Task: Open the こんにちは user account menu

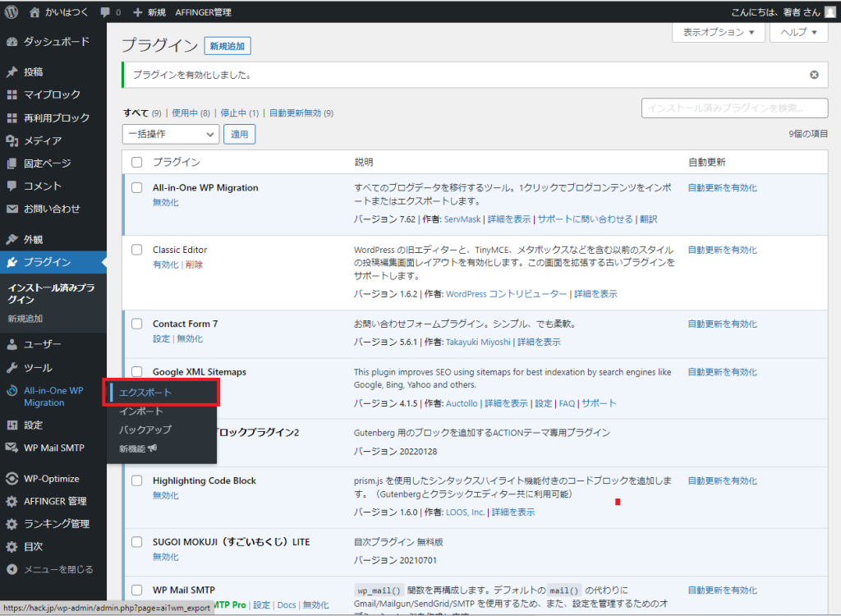Action: coord(784,11)
